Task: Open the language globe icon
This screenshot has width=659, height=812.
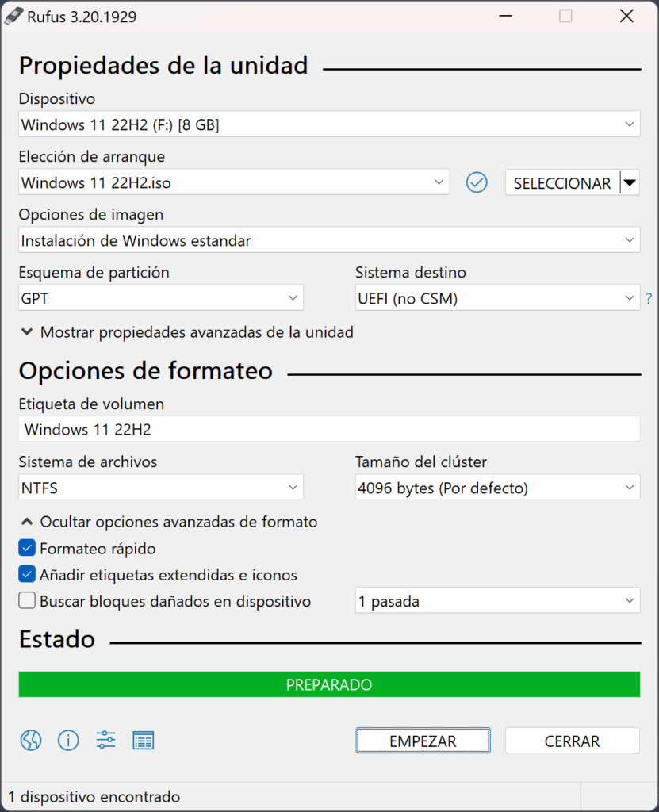Action: (x=31, y=741)
